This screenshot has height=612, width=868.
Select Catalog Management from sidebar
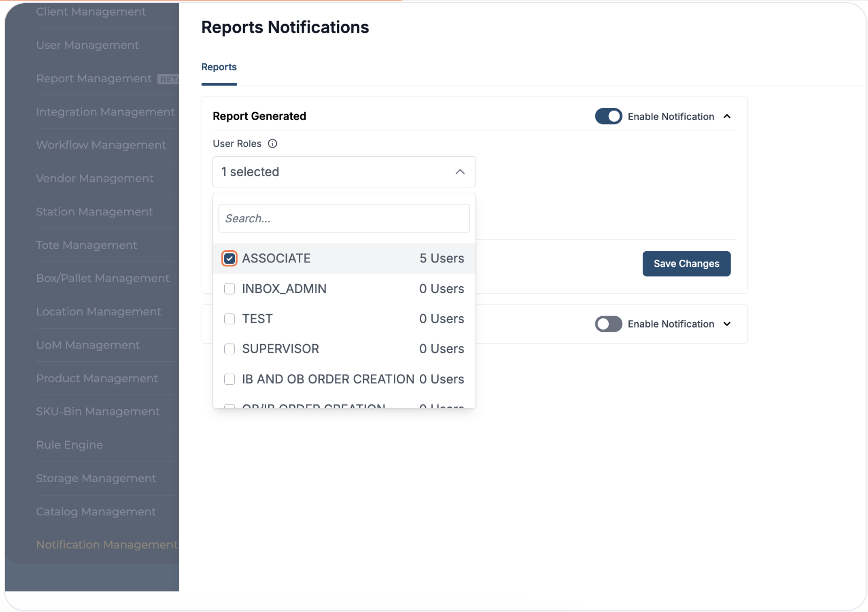pos(96,512)
